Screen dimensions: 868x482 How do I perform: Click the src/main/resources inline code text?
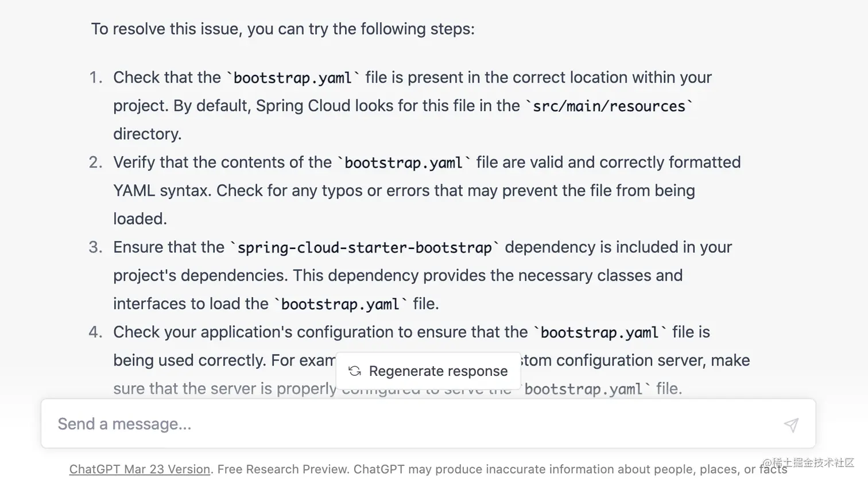609,106
